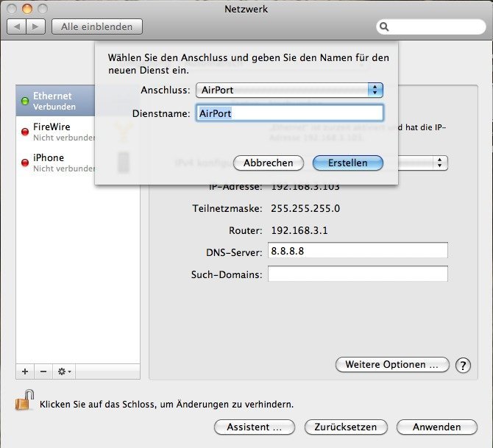Click the Teilnetzmaske value 255.255.255.0
The width and height of the screenshot is (493, 448).
305,208
